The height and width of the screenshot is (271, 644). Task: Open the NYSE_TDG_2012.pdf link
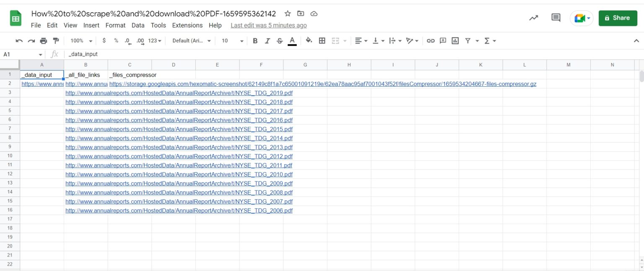(x=179, y=156)
